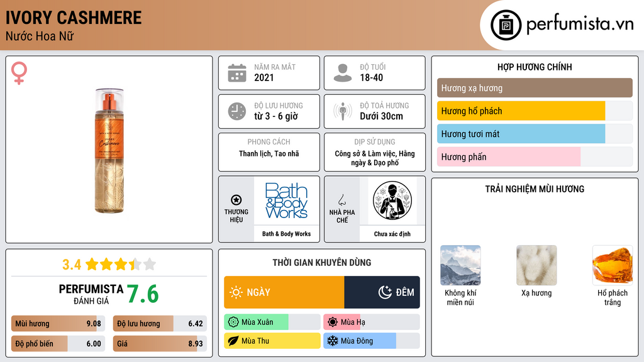Click the Mùi hương 9.08 score bar
Image resolution: width=644 pixels, height=362 pixels.
tap(58, 324)
